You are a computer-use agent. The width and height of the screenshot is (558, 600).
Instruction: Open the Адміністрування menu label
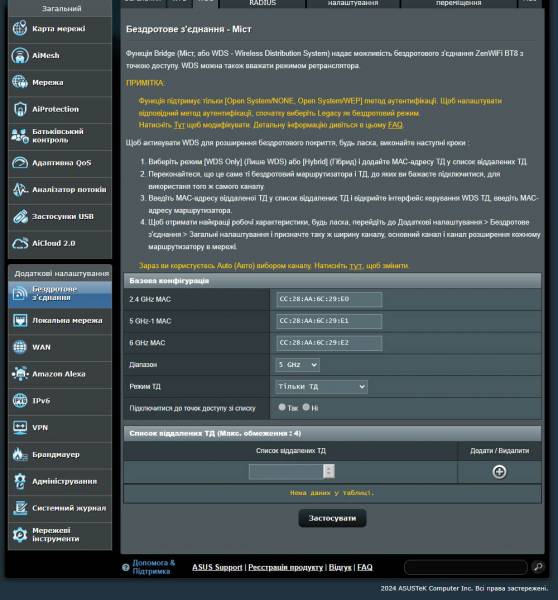point(64,481)
